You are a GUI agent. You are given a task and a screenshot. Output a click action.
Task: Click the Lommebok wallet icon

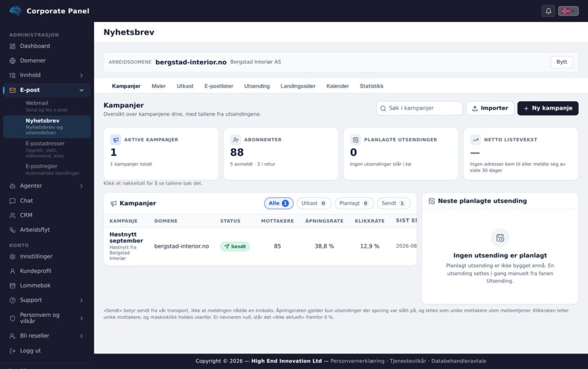pos(13,286)
